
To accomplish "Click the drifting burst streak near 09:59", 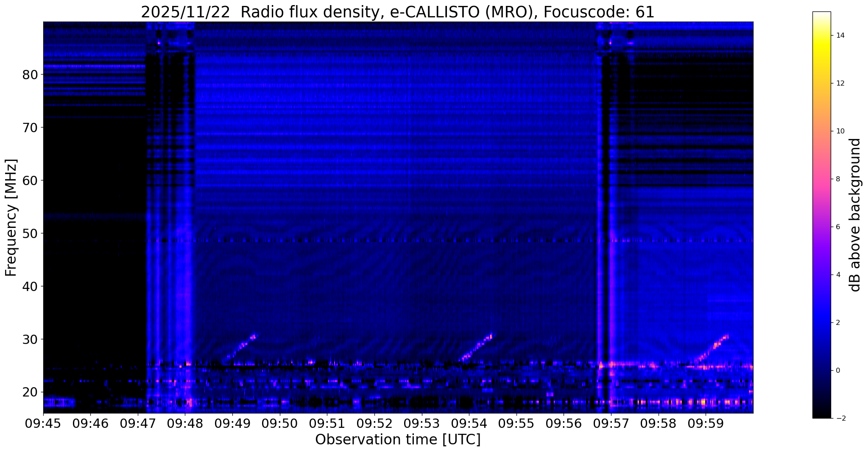I will [x=712, y=348].
